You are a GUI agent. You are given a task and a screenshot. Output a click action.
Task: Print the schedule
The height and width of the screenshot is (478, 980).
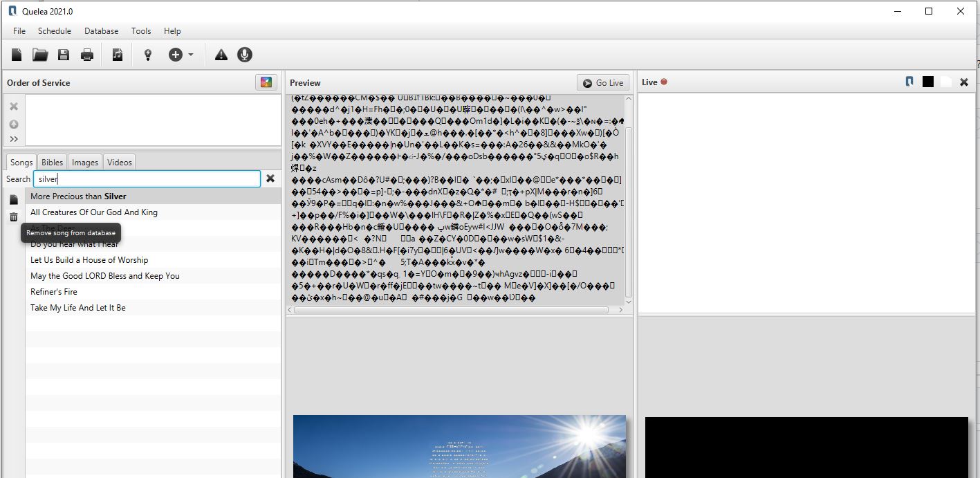tap(87, 54)
